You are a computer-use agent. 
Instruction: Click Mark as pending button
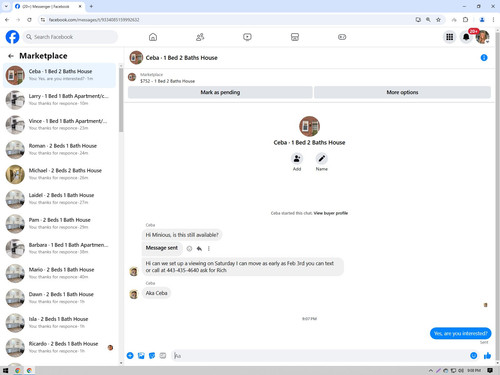tap(220, 92)
